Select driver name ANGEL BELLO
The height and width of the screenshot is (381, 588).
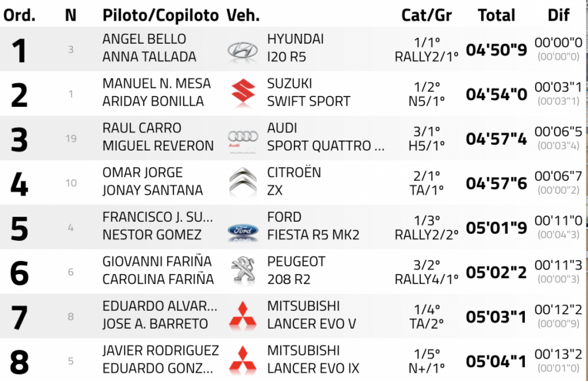coord(144,39)
